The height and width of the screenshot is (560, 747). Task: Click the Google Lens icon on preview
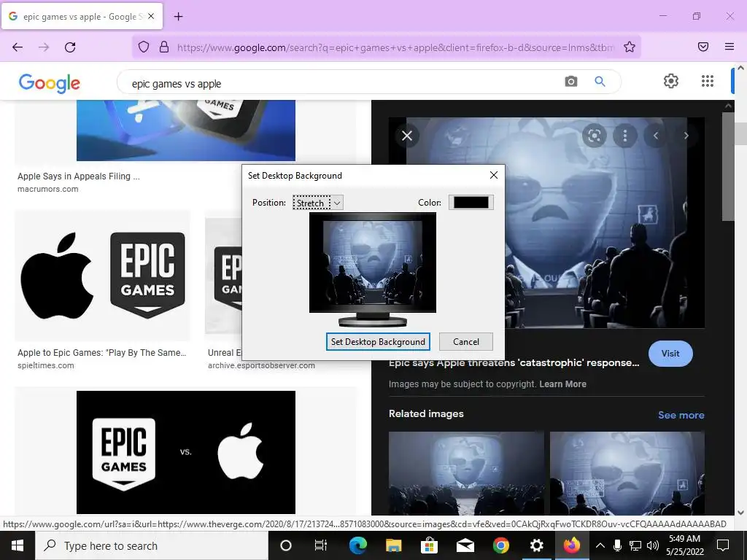[594, 136]
